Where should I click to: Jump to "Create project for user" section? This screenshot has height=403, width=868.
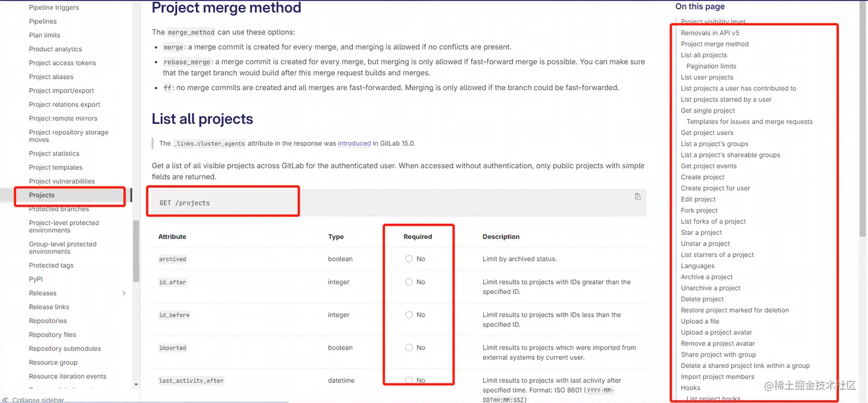coord(715,188)
